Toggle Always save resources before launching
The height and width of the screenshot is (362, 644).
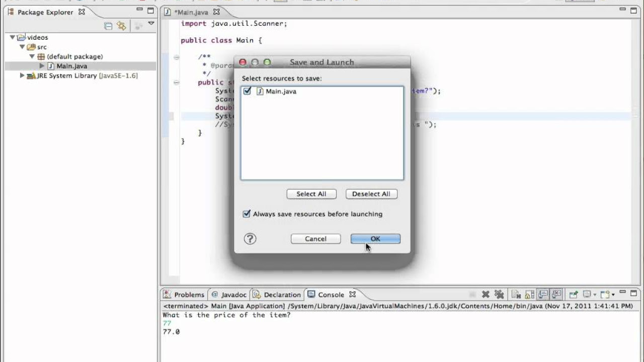click(x=247, y=214)
